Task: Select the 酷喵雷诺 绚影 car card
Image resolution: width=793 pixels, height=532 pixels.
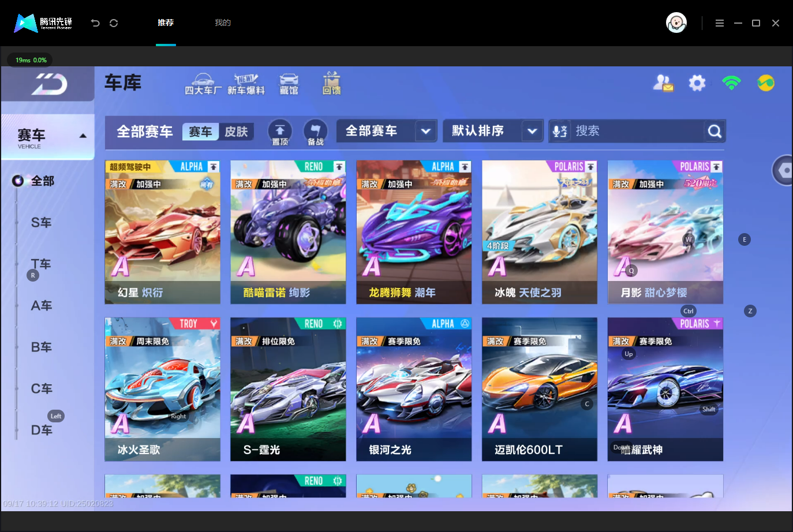Action: [x=288, y=232]
